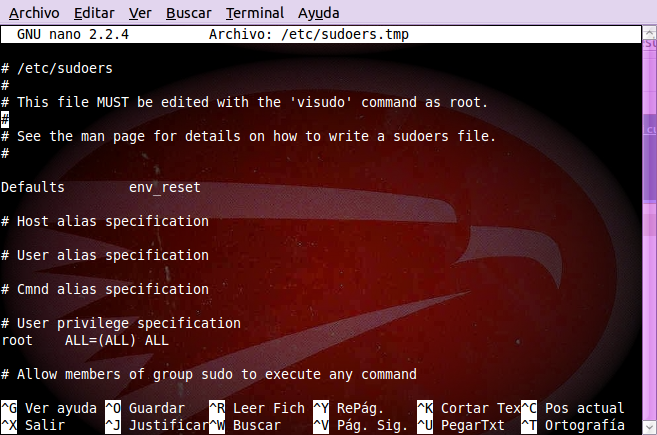The width and height of the screenshot is (657, 435).
Task: Click 'ALL=(ALL) ALL' text
Action: tap(117, 340)
